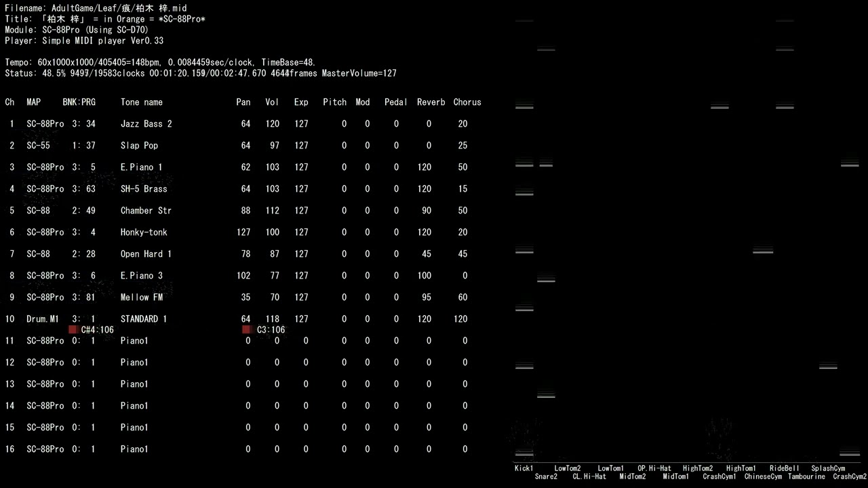Select the Player: Simple MIDI player Ver0.33 line
This screenshot has height=488, width=868.
(84, 41)
